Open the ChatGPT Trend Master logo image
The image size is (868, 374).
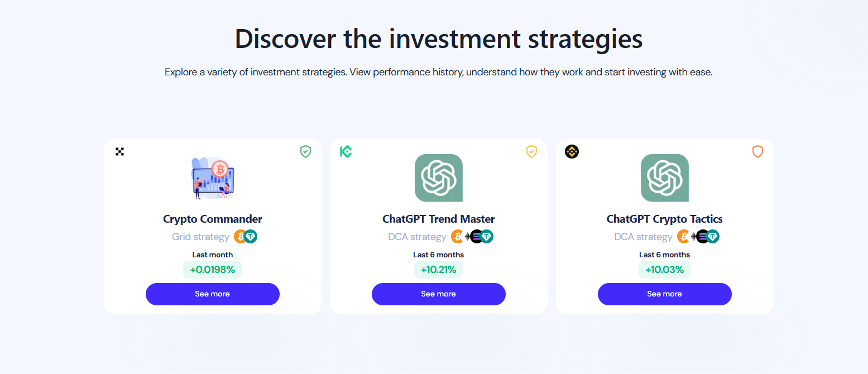tap(439, 178)
